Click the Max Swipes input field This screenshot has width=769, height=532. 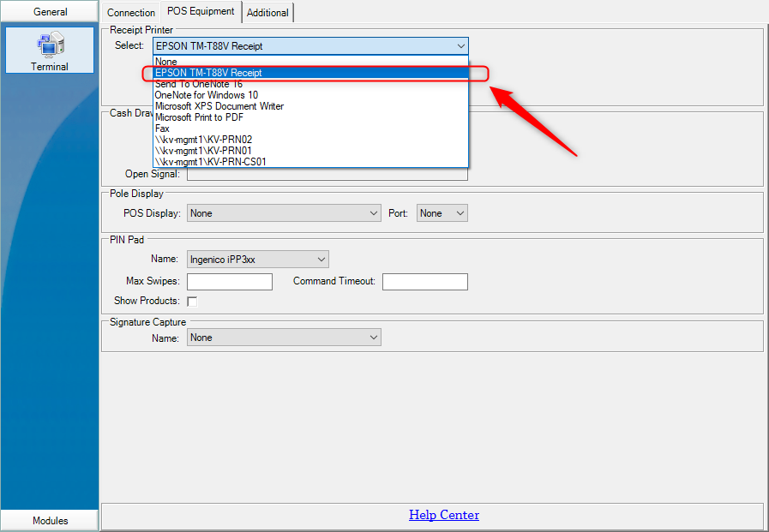[x=230, y=282]
